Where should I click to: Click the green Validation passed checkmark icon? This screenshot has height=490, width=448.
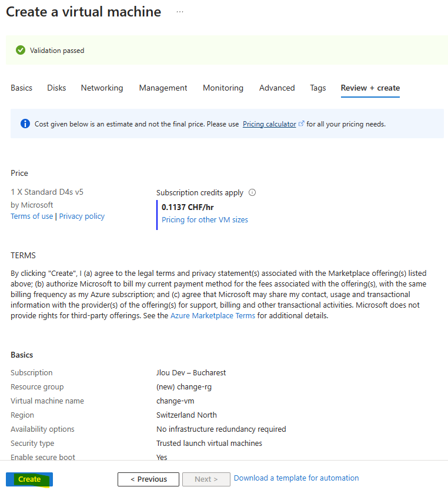tap(21, 50)
